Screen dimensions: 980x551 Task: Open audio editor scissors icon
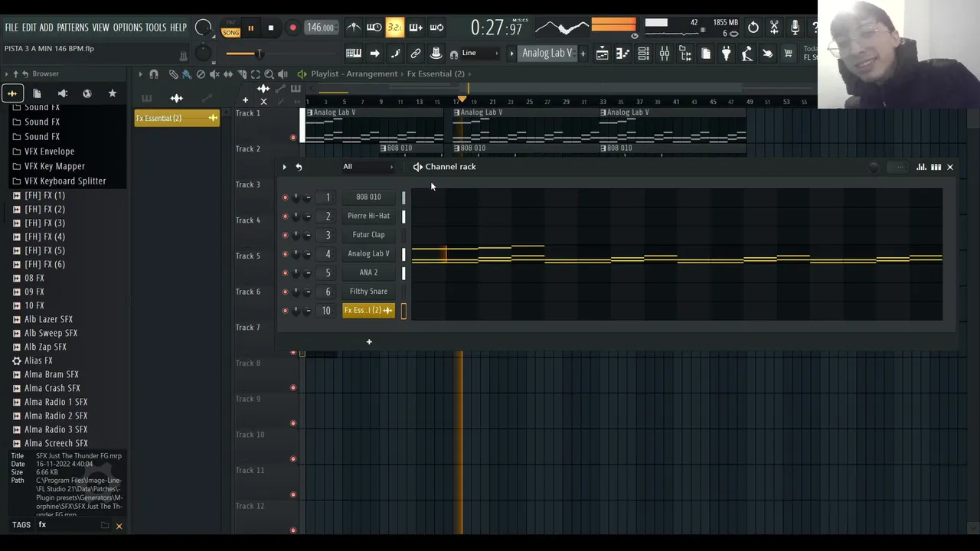(x=774, y=28)
